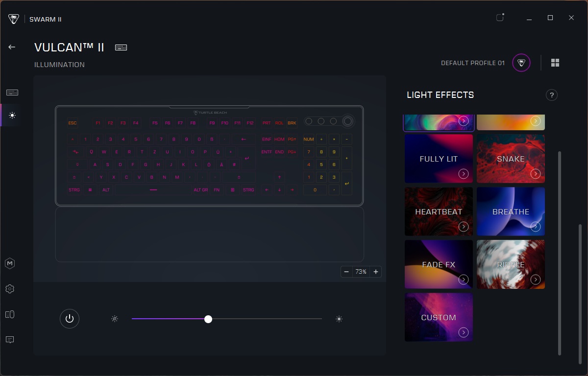
Task: Zoom in the keyboard preview with plus
Action: (376, 272)
